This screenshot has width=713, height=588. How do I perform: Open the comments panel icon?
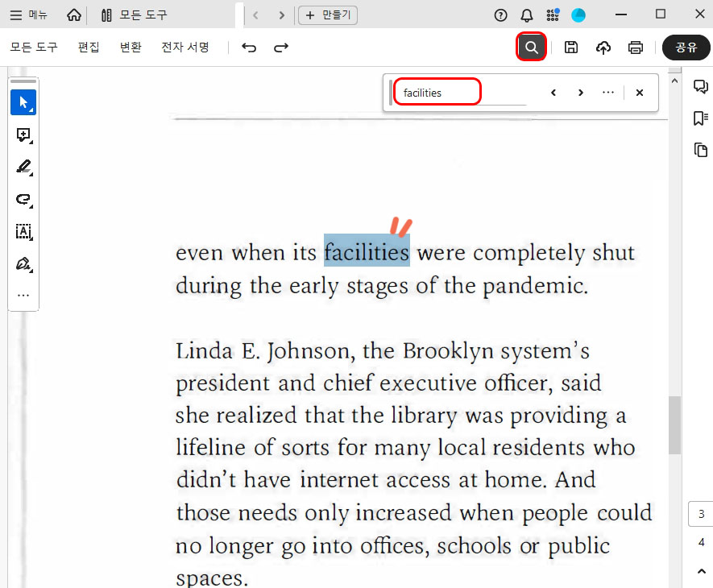click(701, 86)
